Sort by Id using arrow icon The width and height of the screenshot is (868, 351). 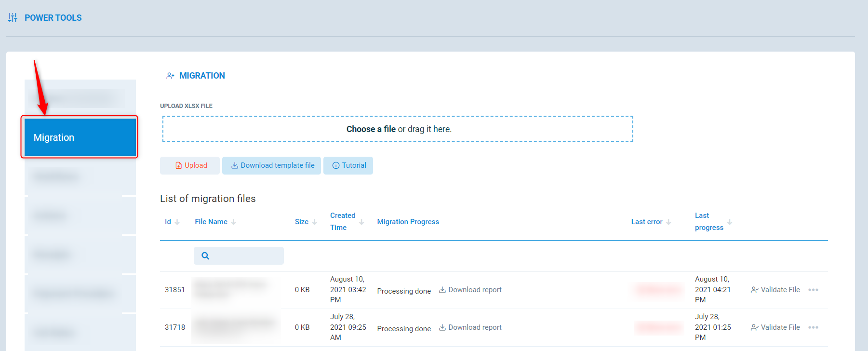pos(177,222)
